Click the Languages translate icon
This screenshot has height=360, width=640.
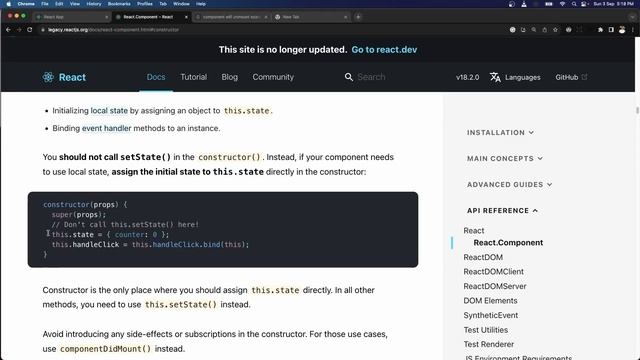click(x=495, y=77)
